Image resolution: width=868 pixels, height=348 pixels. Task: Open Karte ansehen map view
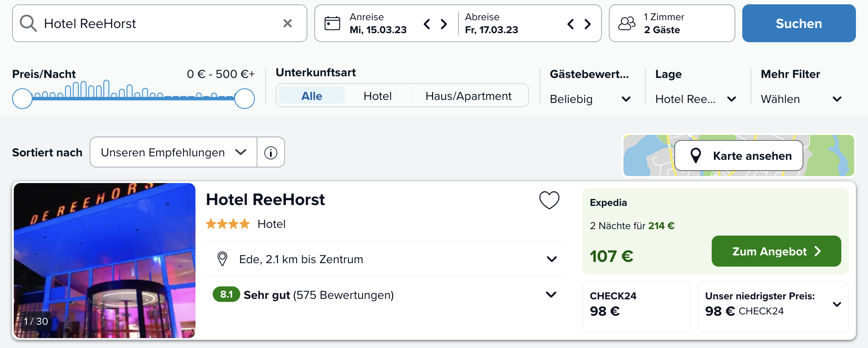pyautogui.click(x=739, y=155)
